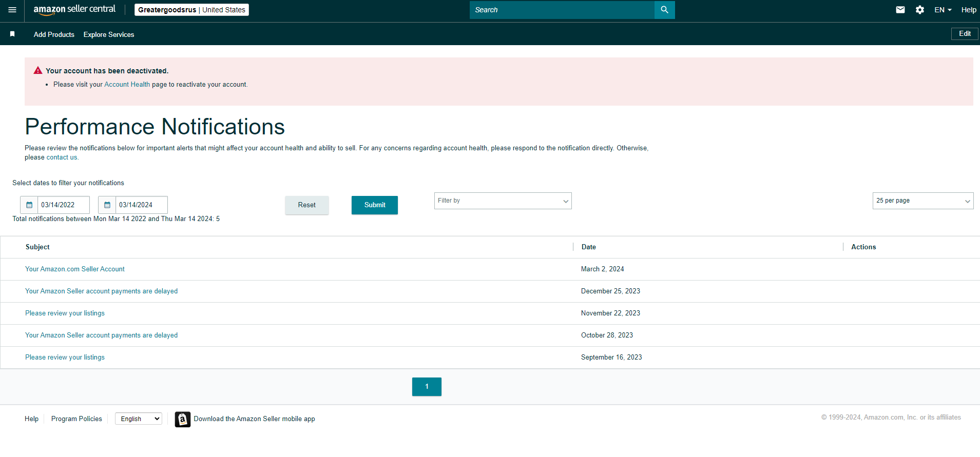
Task: Click the contact us link
Action: coord(62,157)
